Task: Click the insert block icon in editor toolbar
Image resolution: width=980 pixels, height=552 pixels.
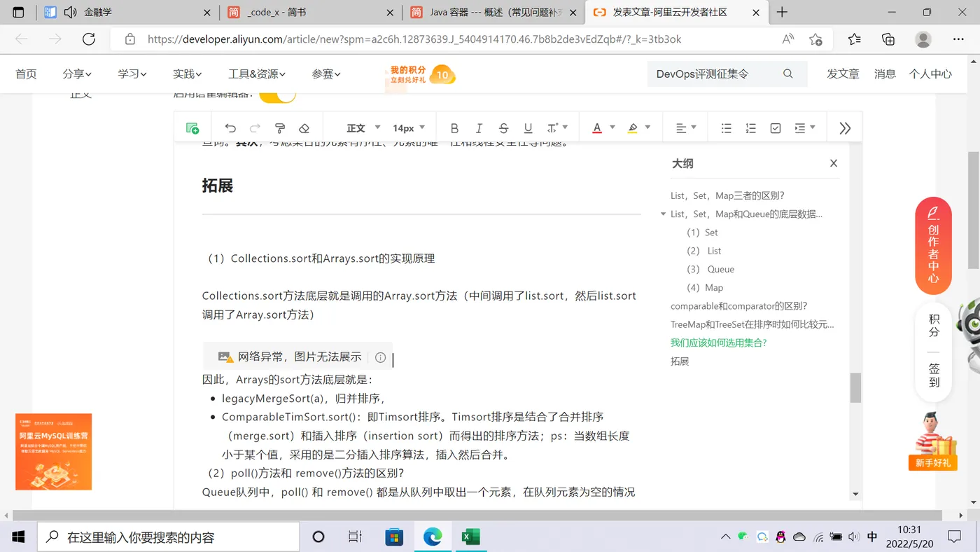Action: pos(192,128)
